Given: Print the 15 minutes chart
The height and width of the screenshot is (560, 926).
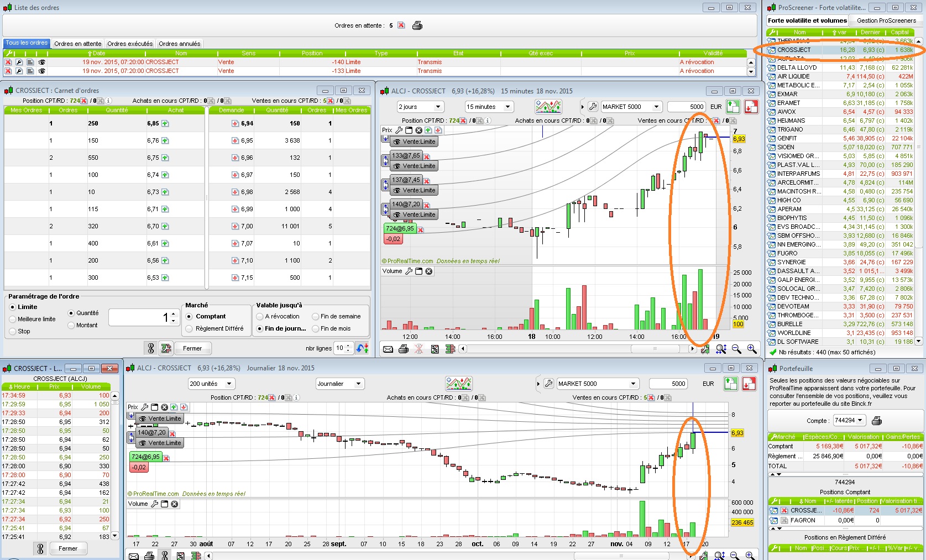Looking at the screenshot, I should 404,349.
